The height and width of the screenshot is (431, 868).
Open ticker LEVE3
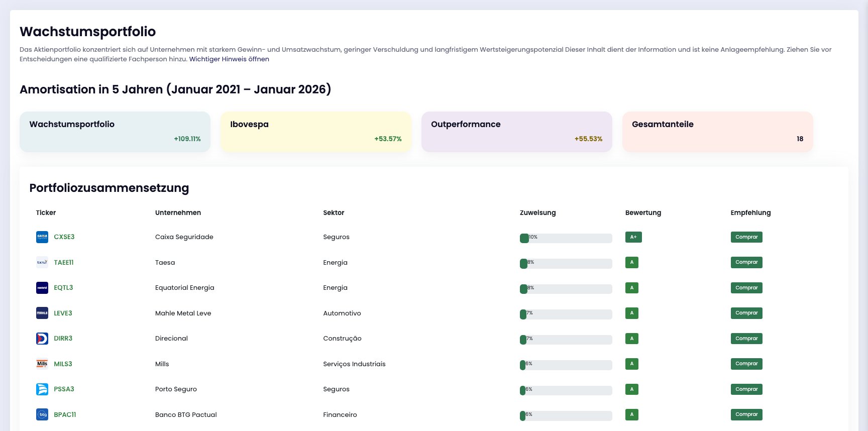(63, 313)
